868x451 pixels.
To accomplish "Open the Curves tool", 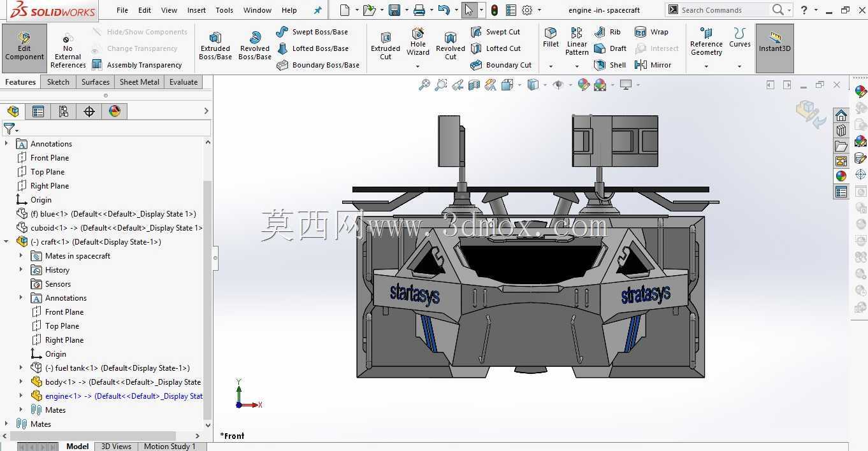I will (740, 38).
